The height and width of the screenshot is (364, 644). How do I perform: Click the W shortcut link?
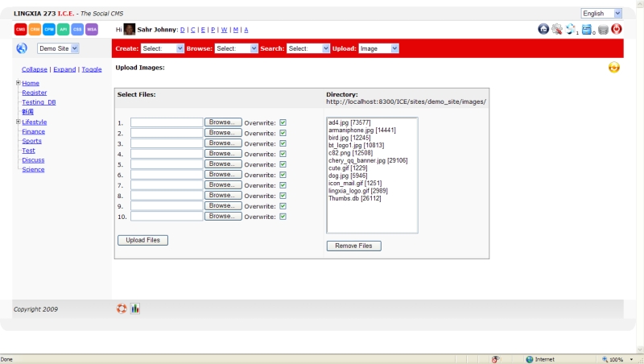coord(225,30)
